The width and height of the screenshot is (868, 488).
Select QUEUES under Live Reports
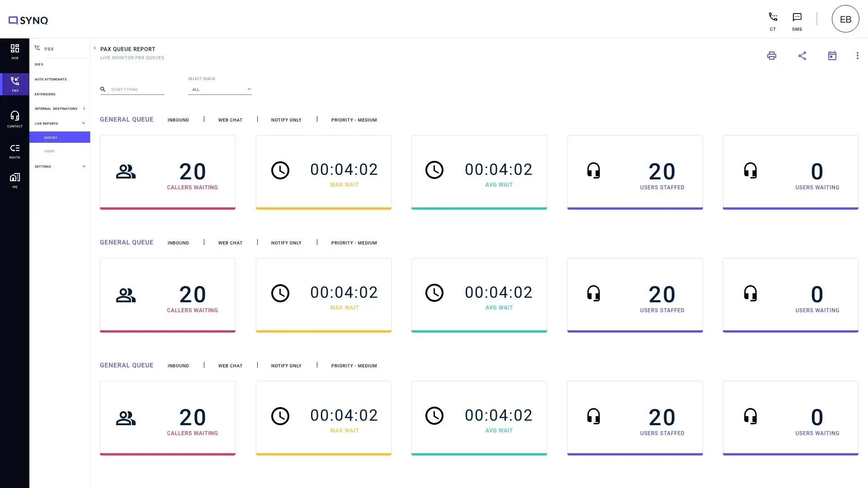click(60, 137)
